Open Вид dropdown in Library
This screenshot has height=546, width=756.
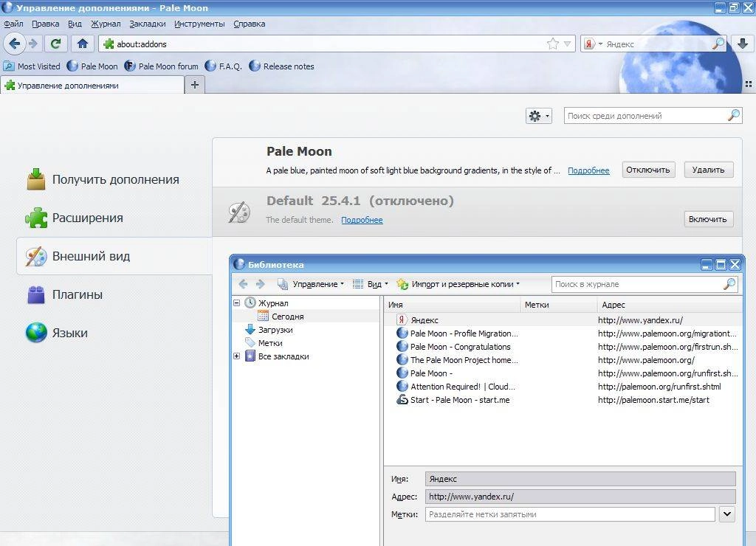click(370, 284)
